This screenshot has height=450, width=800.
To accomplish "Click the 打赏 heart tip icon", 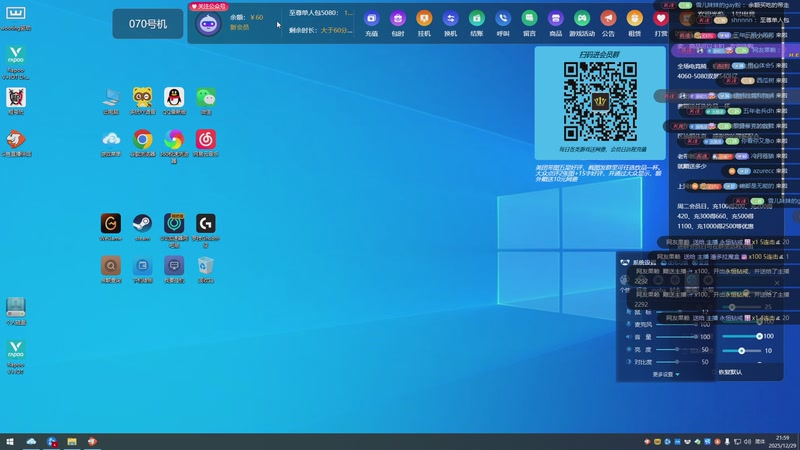I will click(x=661, y=19).
